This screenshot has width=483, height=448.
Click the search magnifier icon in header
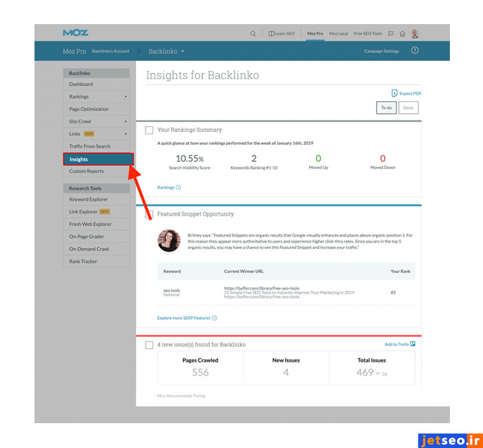point(253,33)
